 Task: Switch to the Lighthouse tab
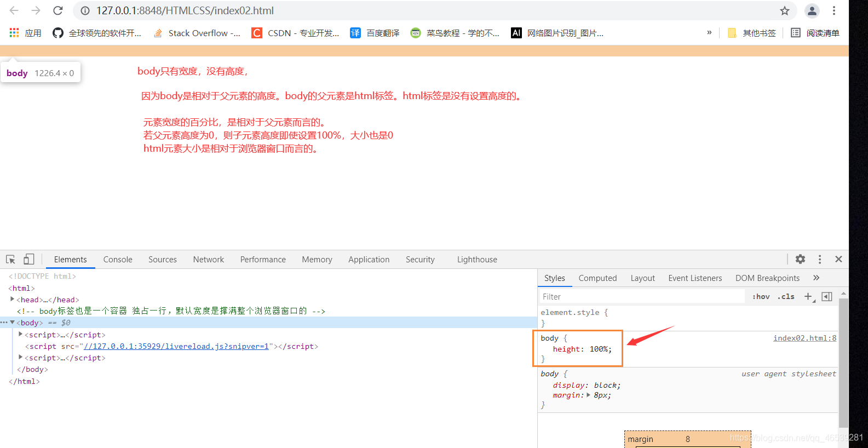pyautogui.click(x=477, y=260)
